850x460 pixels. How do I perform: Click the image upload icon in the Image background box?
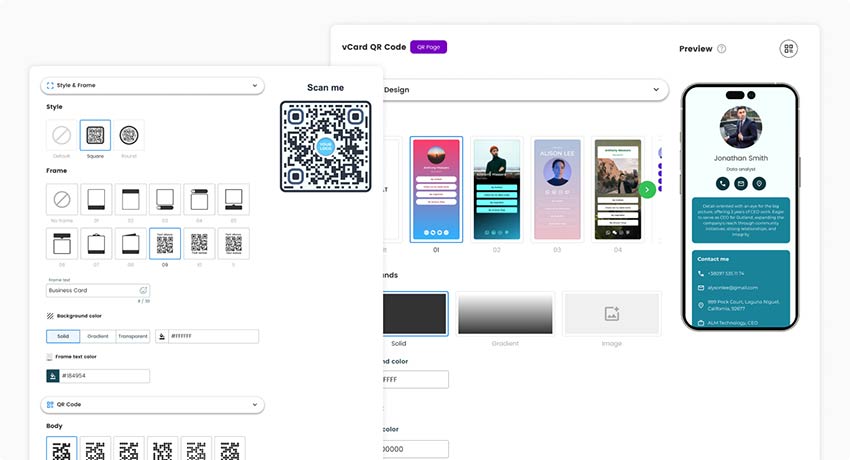pyautogui.click(x=612, y=313)
